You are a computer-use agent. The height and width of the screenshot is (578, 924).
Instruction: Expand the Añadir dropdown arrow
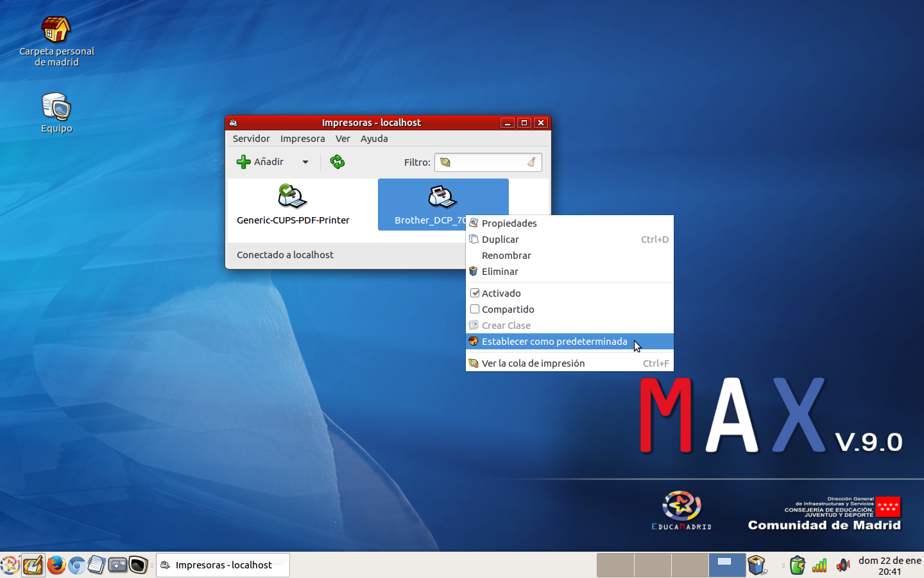[305, 162]
